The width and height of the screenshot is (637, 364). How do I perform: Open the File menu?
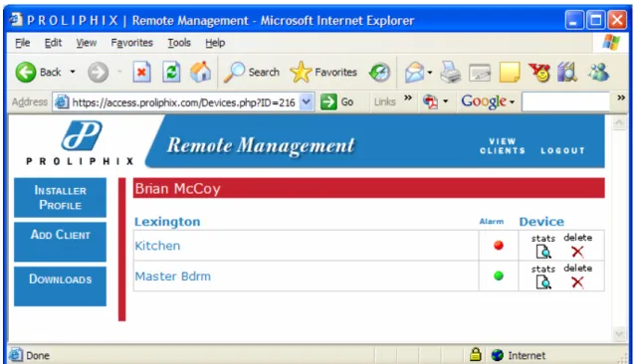tap(22, 43)
